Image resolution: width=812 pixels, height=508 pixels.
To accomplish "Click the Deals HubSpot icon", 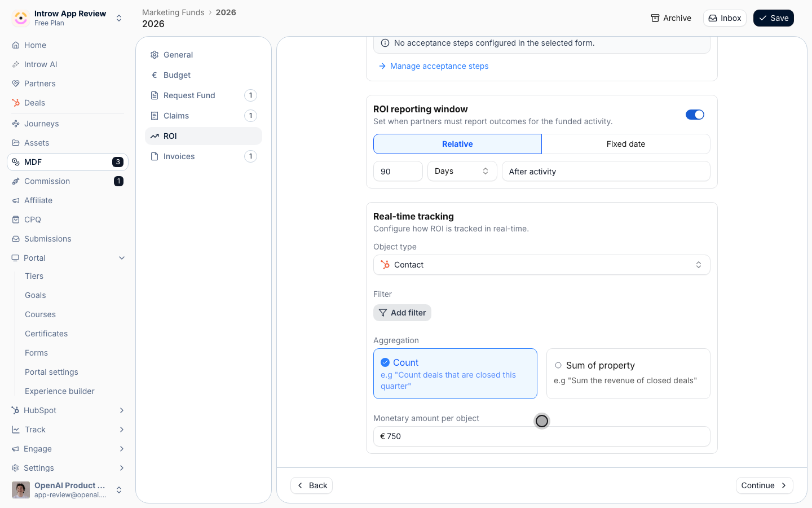I will click(16, 103).
